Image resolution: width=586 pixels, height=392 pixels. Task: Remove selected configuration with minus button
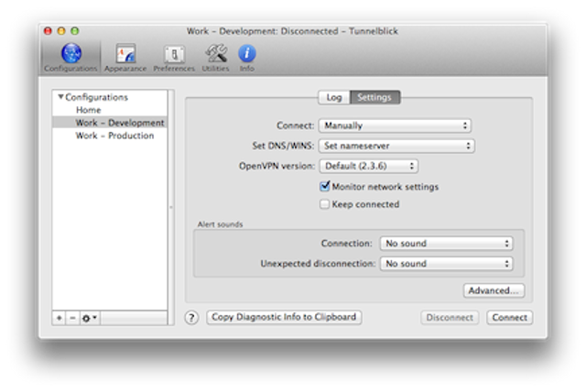click(72, 318)
